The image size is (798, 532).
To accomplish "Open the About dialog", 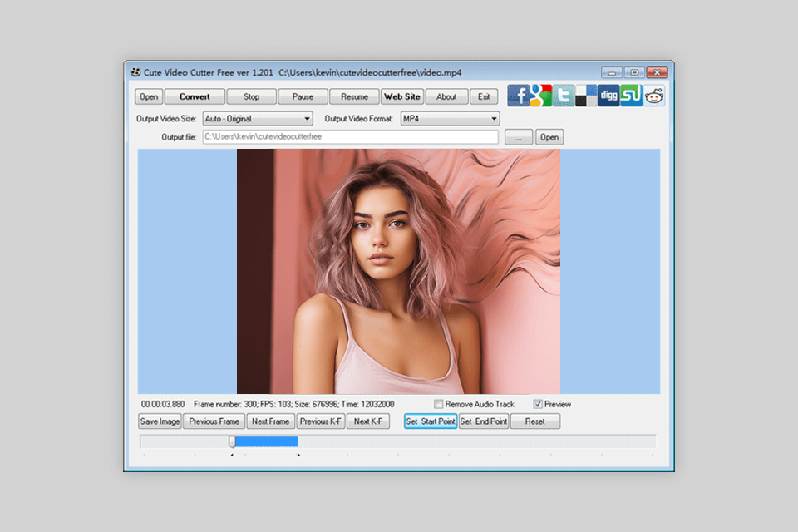I will point(446,96).
